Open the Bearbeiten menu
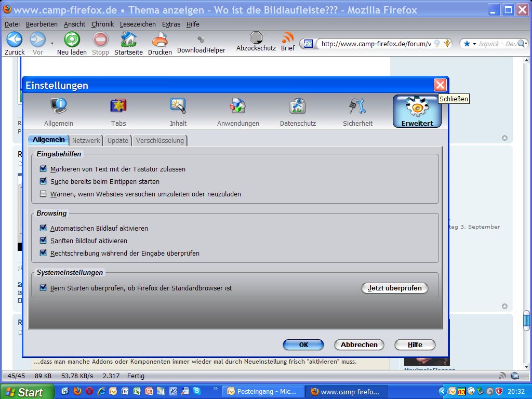The height and width of the screenshot is (399, 532). (42, 24)
